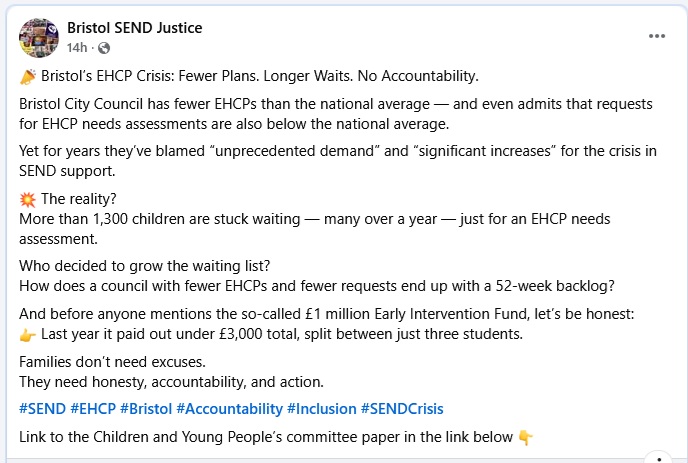Click the collision emoji before "The reality?"
Viewport: 688px width, 463px height.
click(28, 198)
